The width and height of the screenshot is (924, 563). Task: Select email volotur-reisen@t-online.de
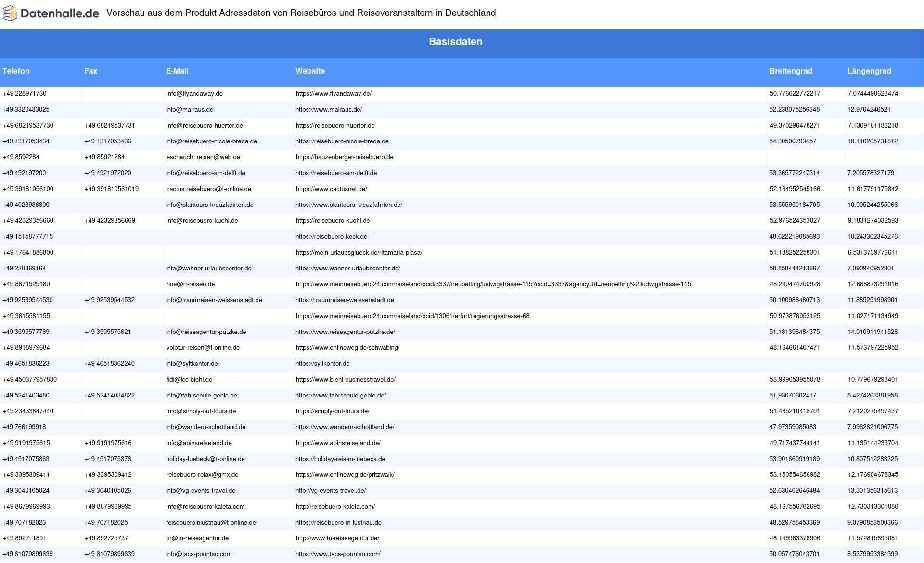(203, 348)
